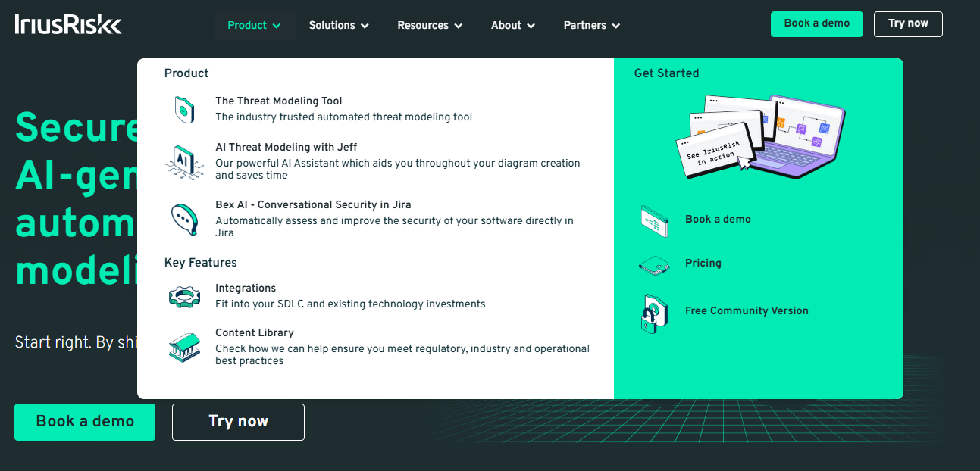Click the gear icon beside Integrations

184,296
